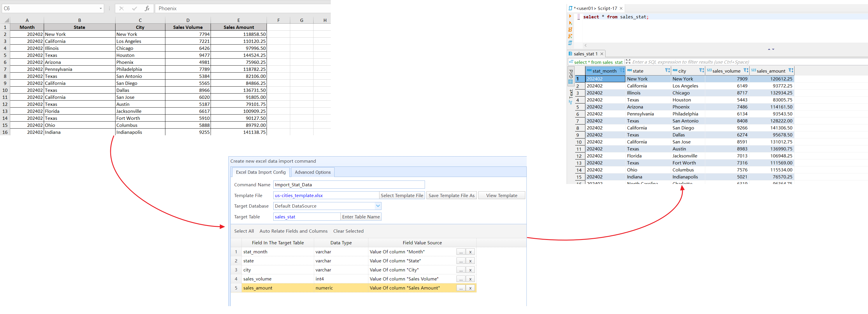Click the Select All link
This screenshot has width=868, height=314.
click(244, 231)
